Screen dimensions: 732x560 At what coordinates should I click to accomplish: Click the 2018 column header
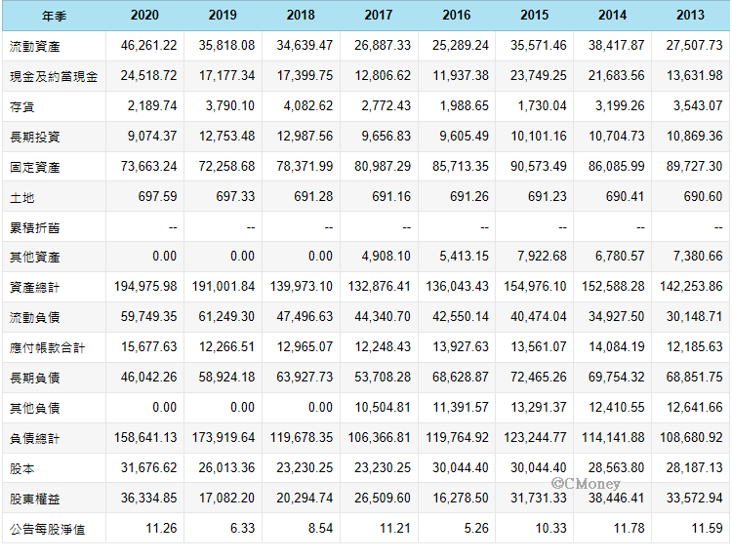tap(301, 15)
